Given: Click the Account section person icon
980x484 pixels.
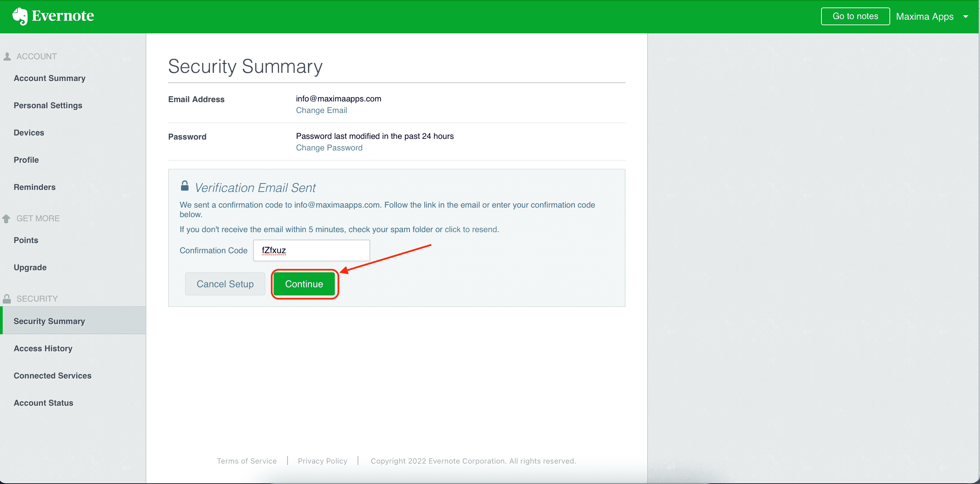Looking at the screenshot, I should [x=7, y=56].
